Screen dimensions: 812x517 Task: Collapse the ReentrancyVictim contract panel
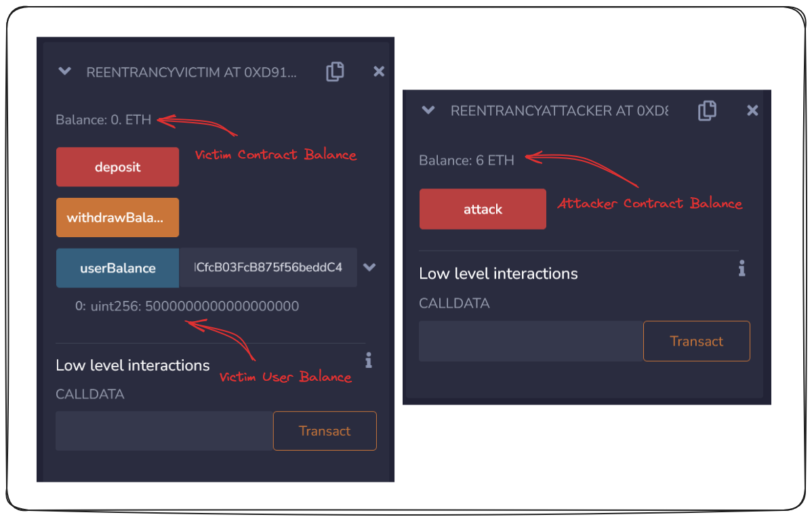[65, 72]
